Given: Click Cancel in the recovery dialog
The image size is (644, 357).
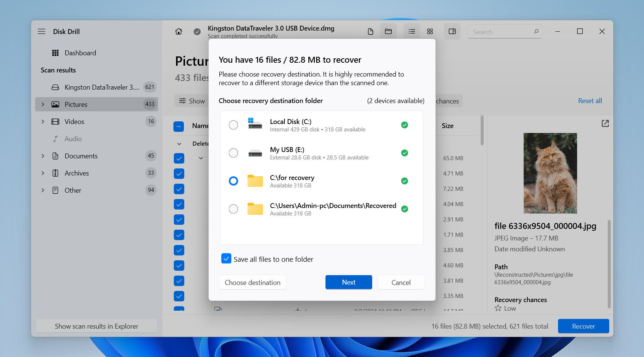Looking at the screenshot, I should point(401,282).
